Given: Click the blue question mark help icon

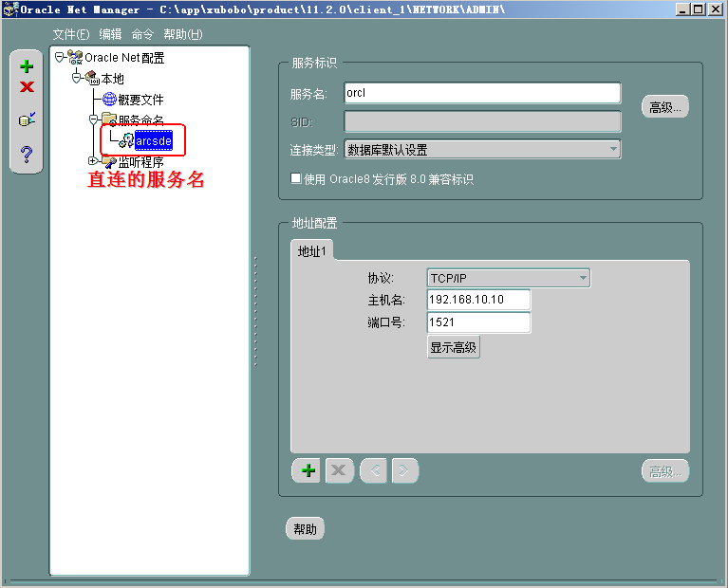Looking at the screenshot, I should pyautogui.click(x=27, y=154).
